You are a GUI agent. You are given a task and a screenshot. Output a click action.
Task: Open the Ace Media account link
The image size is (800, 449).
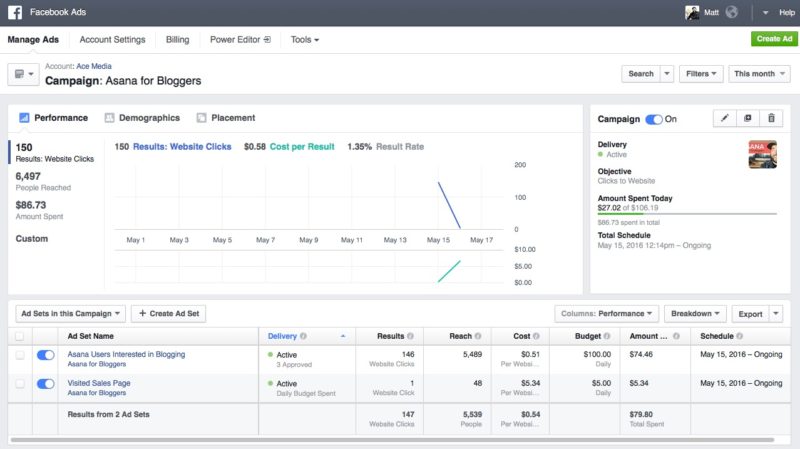[x=94, y=66]
